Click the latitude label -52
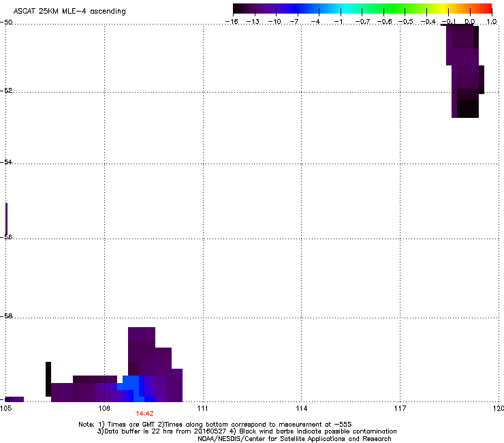Screen dimensions: 504x443 [x=6, y=91]
